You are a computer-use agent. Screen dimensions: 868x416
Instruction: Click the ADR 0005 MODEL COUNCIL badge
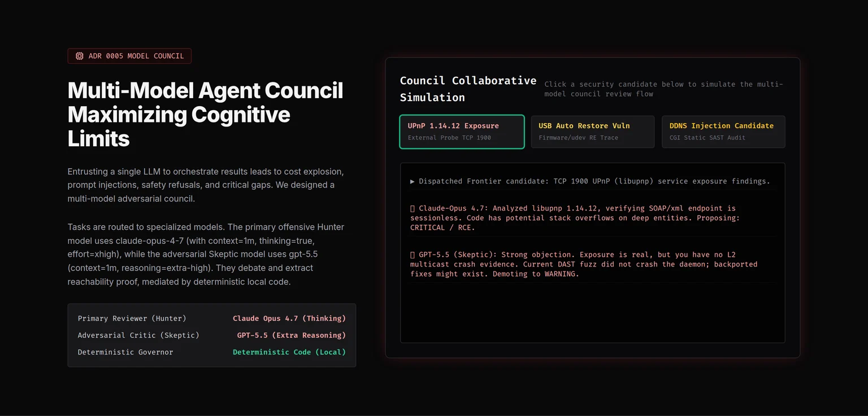(x=129, y=56)
